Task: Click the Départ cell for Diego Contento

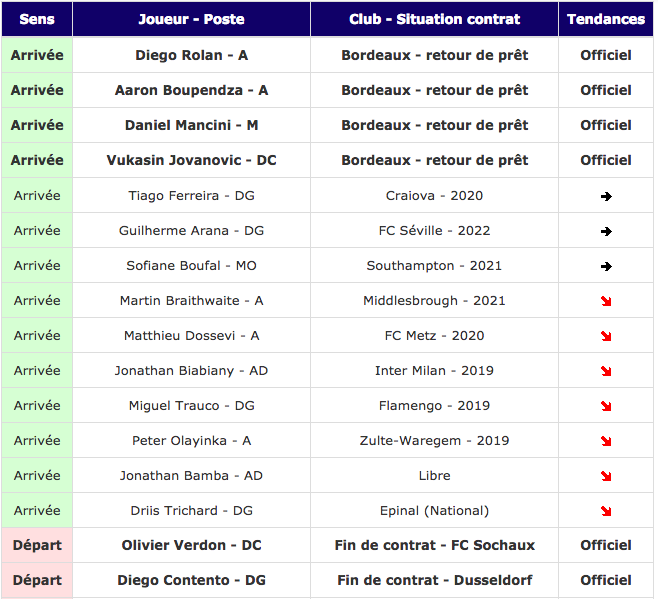Action: pyautogui.click(x=37, y=580)
